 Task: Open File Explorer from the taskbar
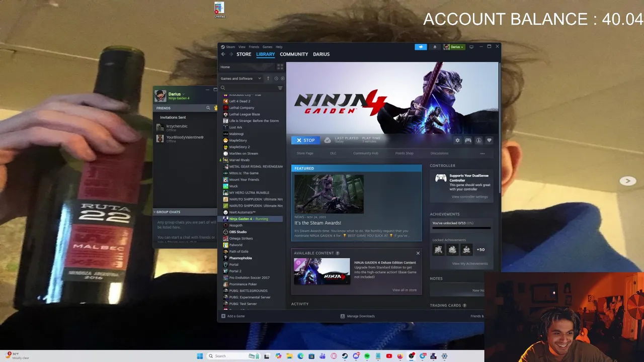[289, 356]
